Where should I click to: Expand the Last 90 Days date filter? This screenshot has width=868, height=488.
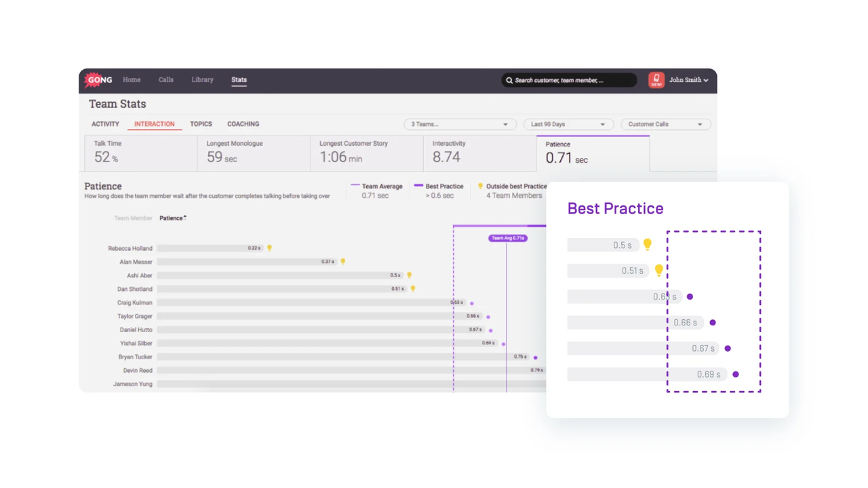click(x=568, y=125)
